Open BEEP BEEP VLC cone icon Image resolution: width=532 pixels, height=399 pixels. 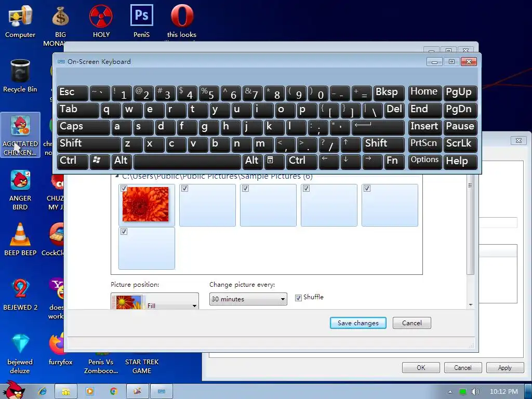pos(20,239)
